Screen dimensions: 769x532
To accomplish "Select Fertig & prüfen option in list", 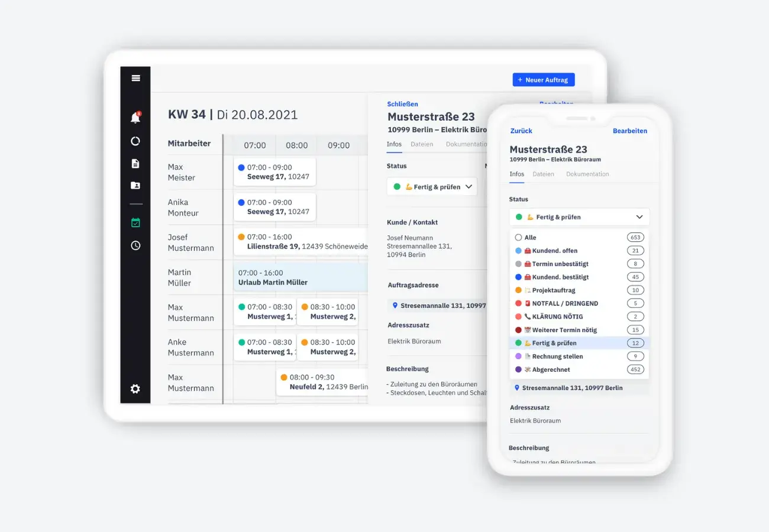I will tap(580, 343).
